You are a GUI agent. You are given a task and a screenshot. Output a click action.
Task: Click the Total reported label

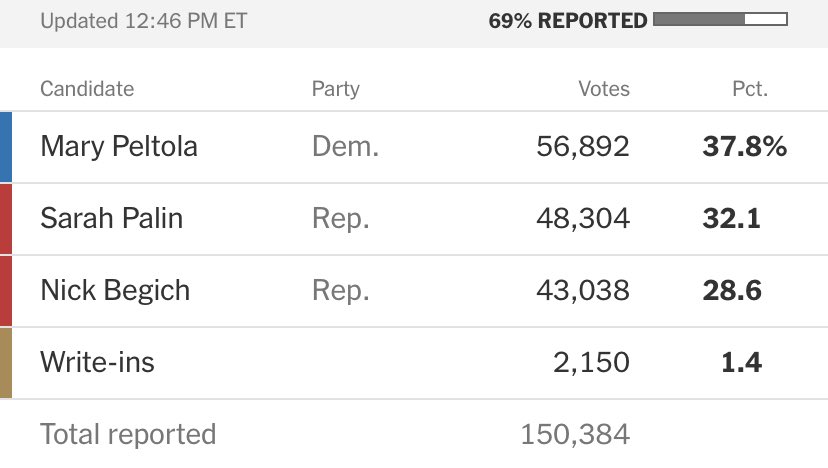[x=128, y=434]
